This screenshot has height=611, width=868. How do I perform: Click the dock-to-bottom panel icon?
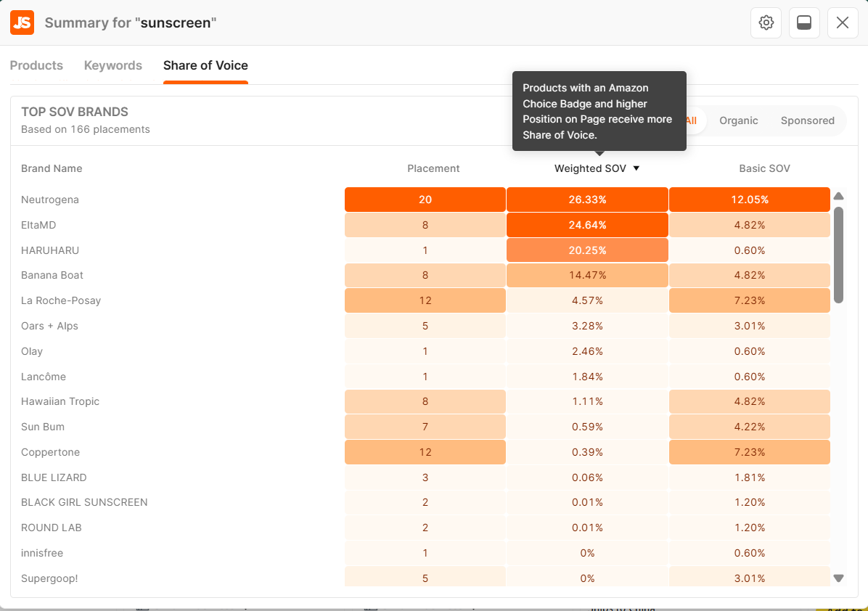coord(804,22)
